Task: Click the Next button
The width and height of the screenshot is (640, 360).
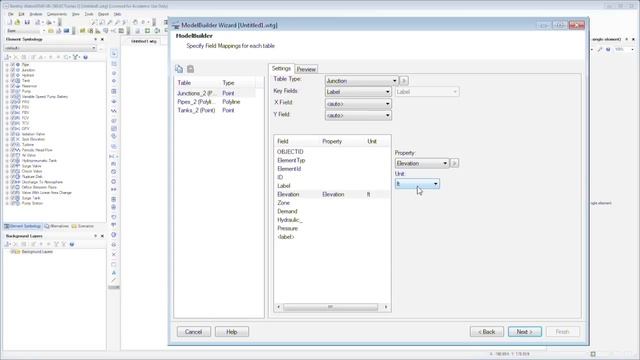Action: [524, 332]
